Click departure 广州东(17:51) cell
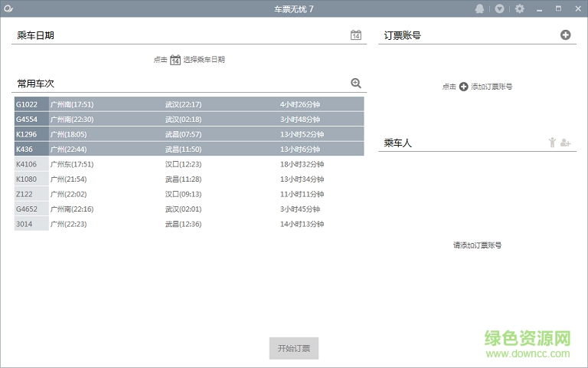Screen dimensions: 588x368 click(x=72, y=164)
